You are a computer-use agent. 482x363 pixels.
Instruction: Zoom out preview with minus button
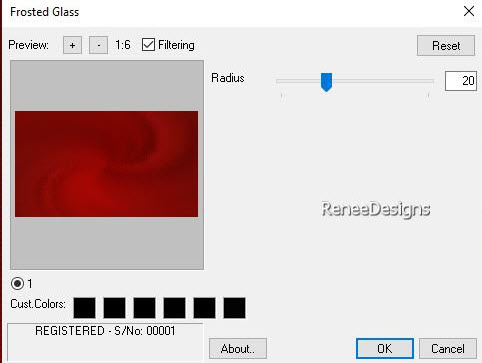point(98,45)
